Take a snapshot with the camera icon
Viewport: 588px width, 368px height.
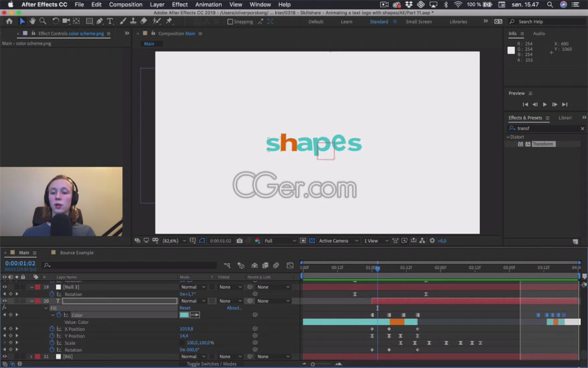[x=240, y=240]
